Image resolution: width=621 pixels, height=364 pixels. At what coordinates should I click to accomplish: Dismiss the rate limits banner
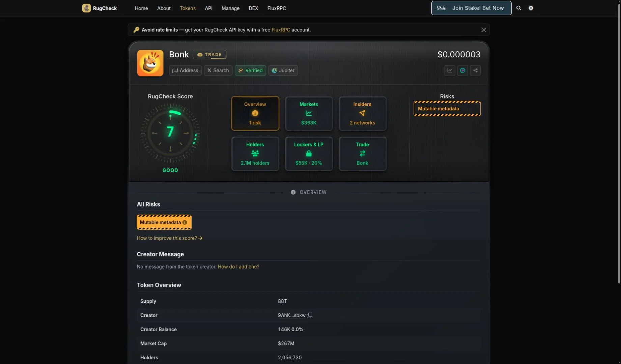484,30
